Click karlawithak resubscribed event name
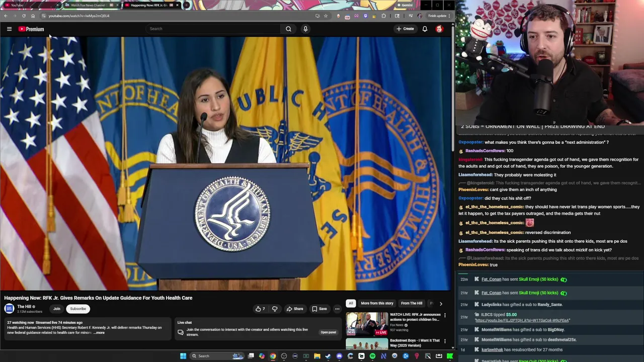This screenshot has height=362, width=644. coord(492,349)
